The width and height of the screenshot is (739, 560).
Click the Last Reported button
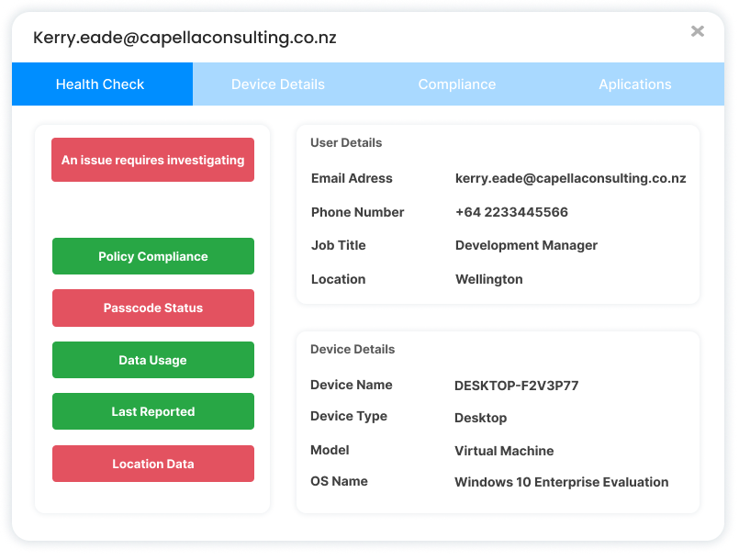(x=152, y=411)
